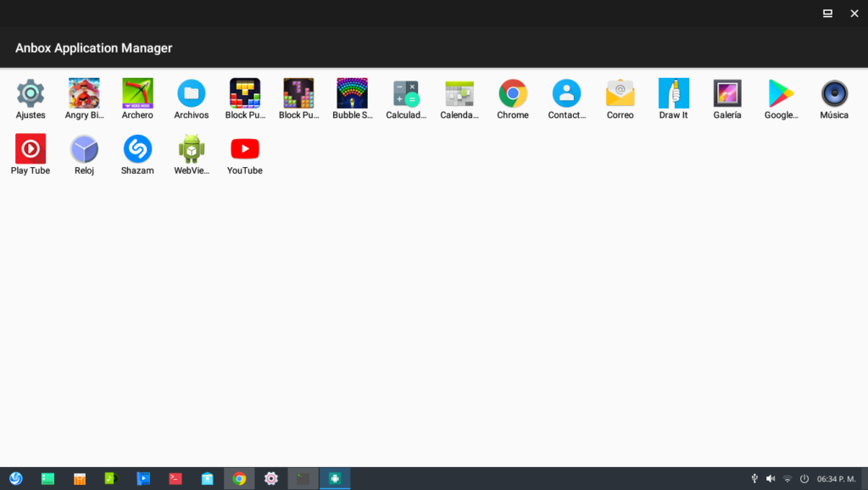Click the volume icon in system tray
The width and height of the screenshot is (868, 490).
point(771,479)
